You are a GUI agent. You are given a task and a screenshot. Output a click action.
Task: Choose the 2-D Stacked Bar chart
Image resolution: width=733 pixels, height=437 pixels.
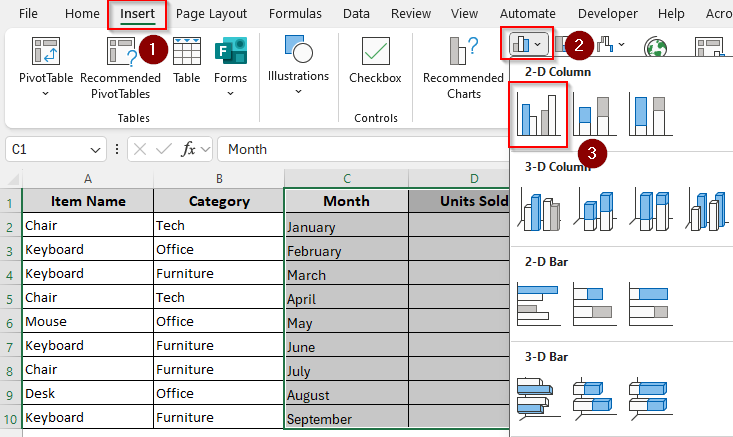(x=594, y=303)
